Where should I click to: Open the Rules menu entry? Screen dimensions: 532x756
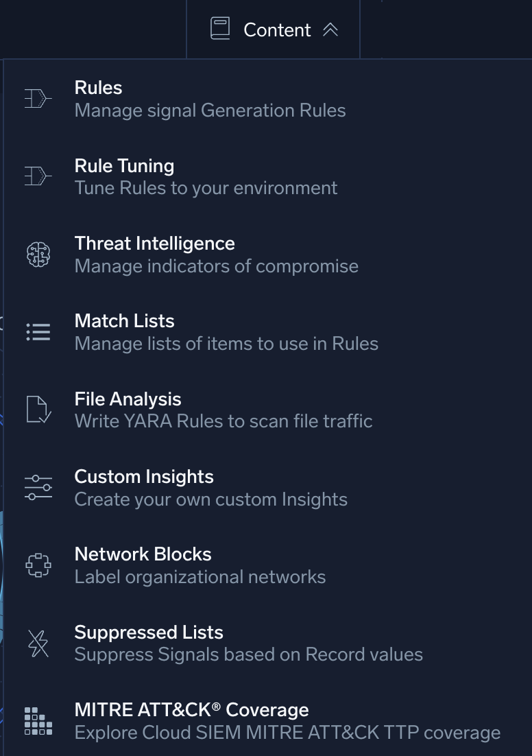coord(98,88)
